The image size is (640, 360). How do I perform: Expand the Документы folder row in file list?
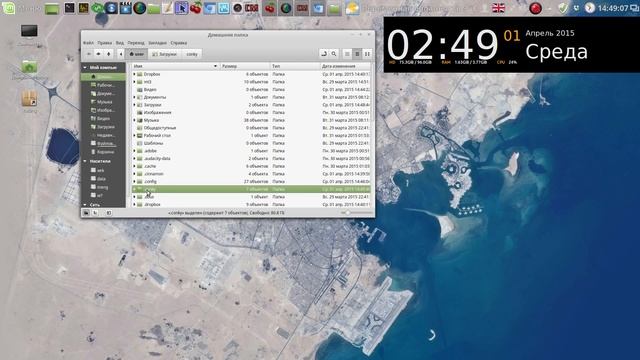134,97
